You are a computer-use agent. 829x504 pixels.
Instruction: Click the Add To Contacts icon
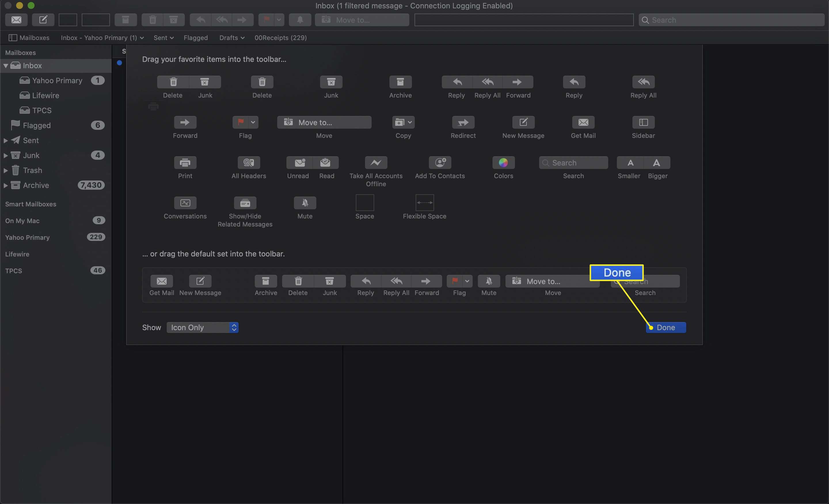[439, 162]
